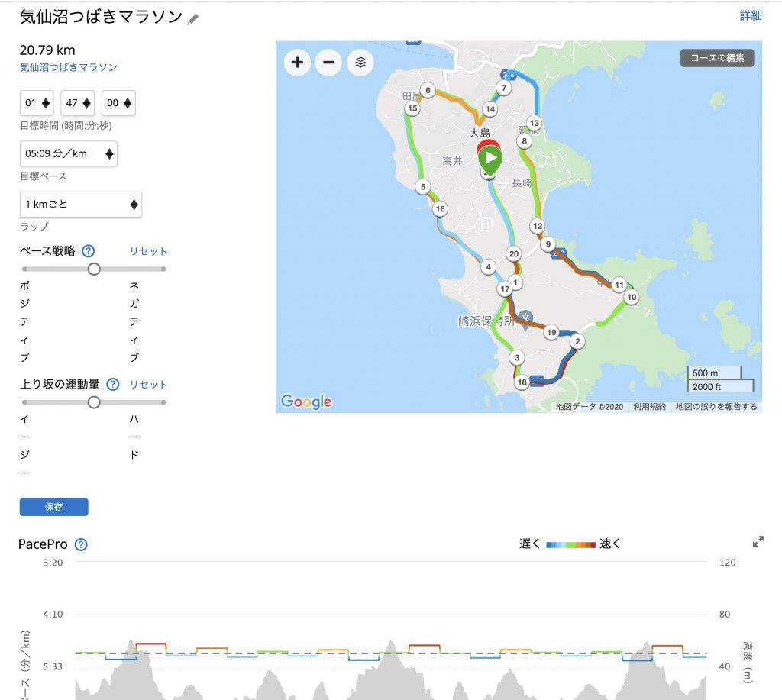Click the 上り坂の運動量 slider handle
Image resolution: width=782 pixels, height=700 pixels.
[x=94, y=402]
